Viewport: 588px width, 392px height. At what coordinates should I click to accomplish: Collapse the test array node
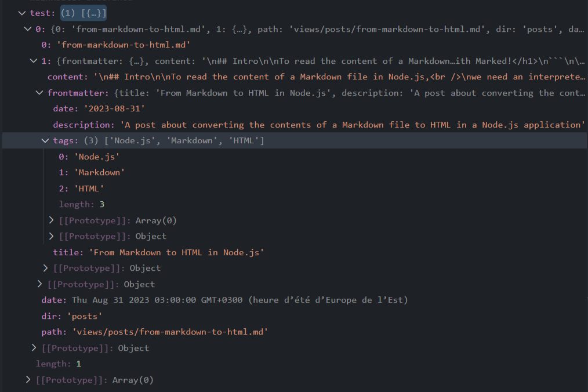[22, 13]
